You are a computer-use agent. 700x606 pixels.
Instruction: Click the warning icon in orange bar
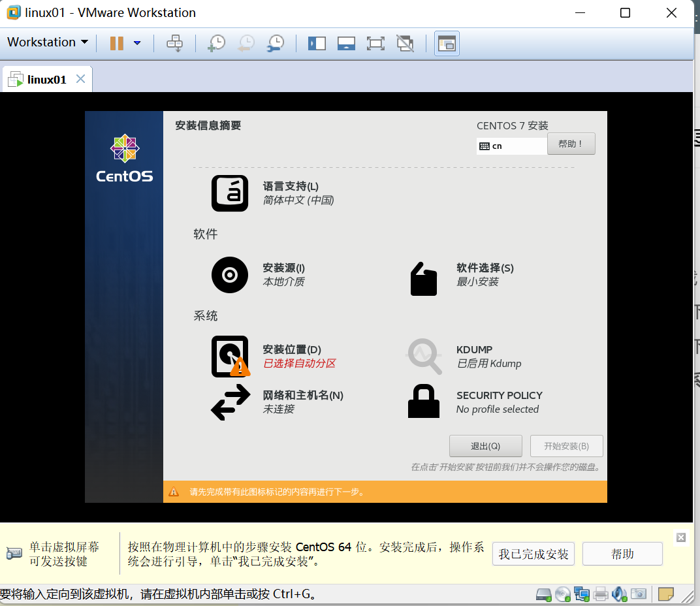coord(174,492)
